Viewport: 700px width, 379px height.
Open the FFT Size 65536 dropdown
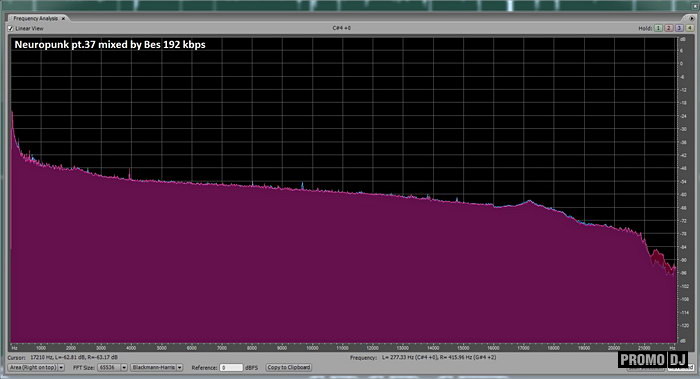tap(112, 367)
